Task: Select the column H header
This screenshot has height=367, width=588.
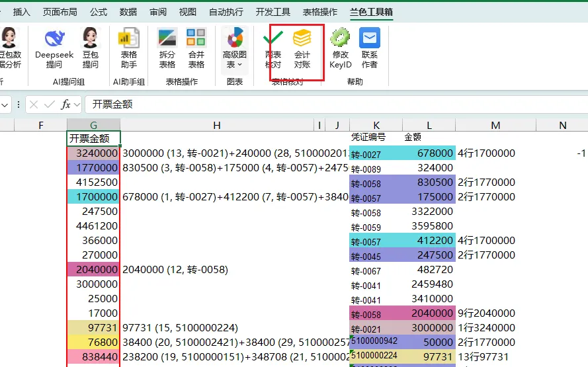Action: point(217,125)
